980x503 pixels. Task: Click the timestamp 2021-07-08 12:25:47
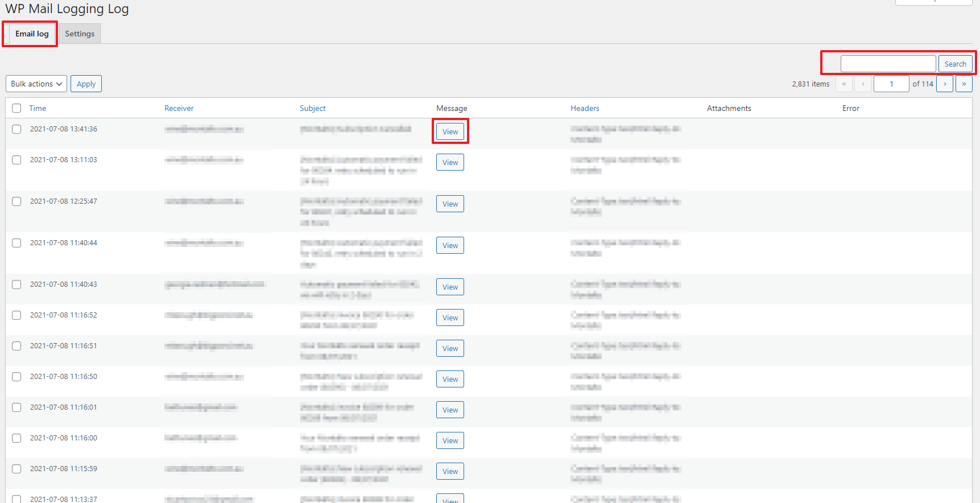coord(64,201)
